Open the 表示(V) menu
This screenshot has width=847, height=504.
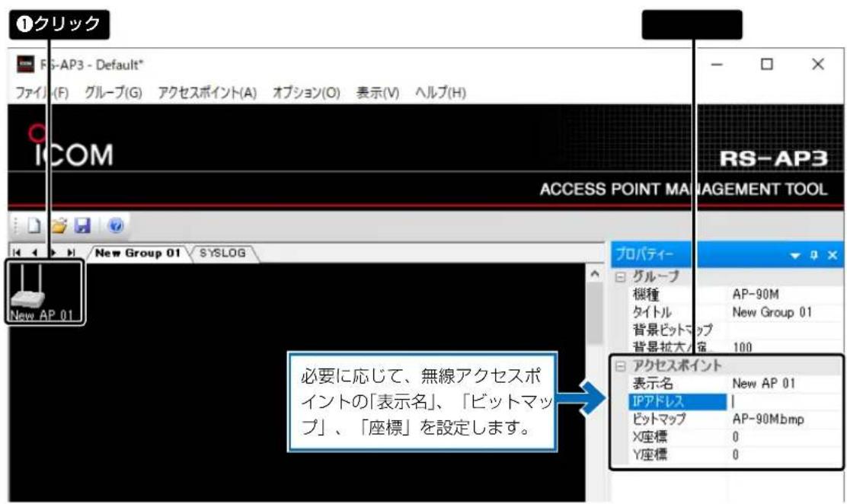(x=378, y=92)
